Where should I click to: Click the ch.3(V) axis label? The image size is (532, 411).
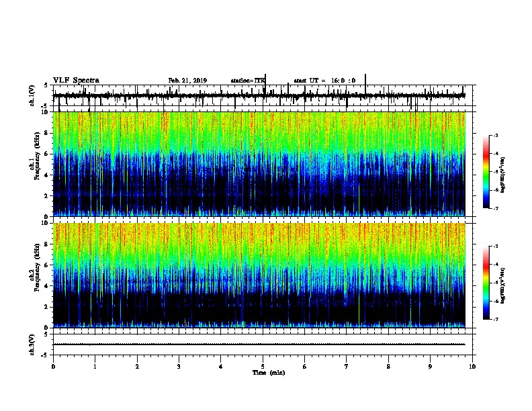click(x=32, y=345)
